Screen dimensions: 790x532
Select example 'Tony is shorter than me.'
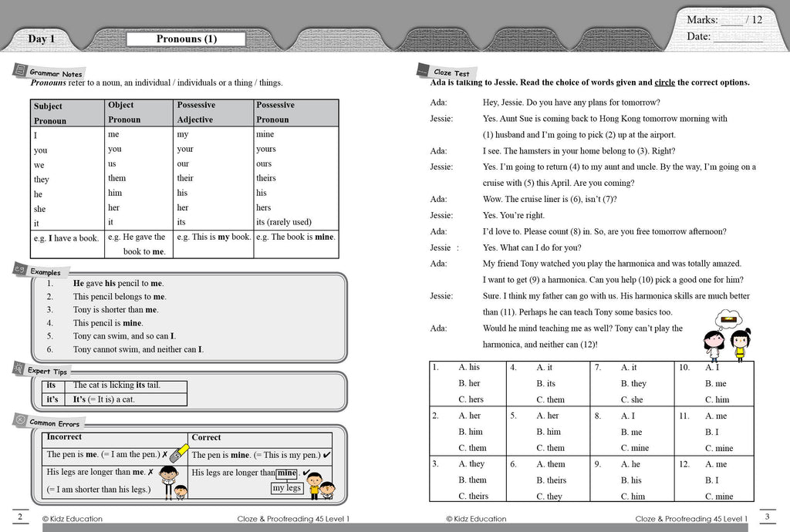tap(116, 309)
